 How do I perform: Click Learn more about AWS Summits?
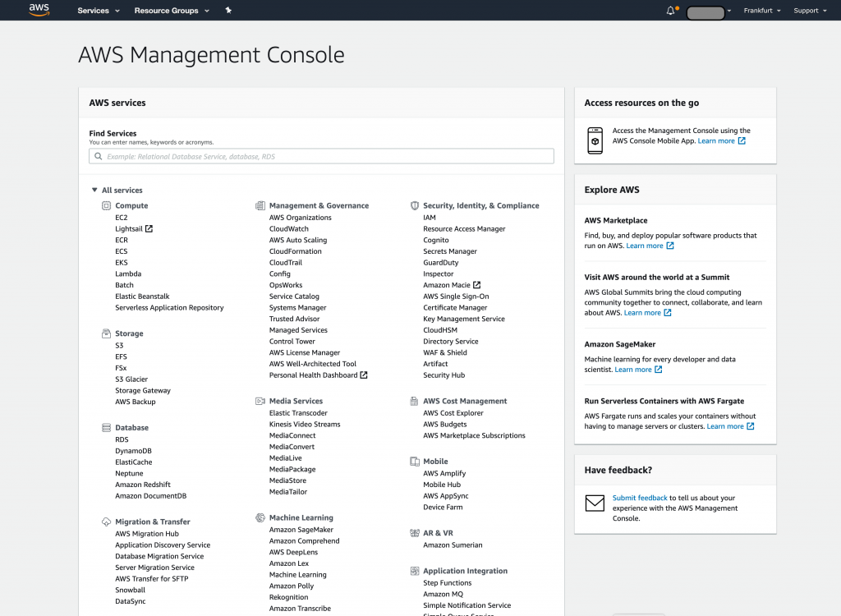pos(642,313)
